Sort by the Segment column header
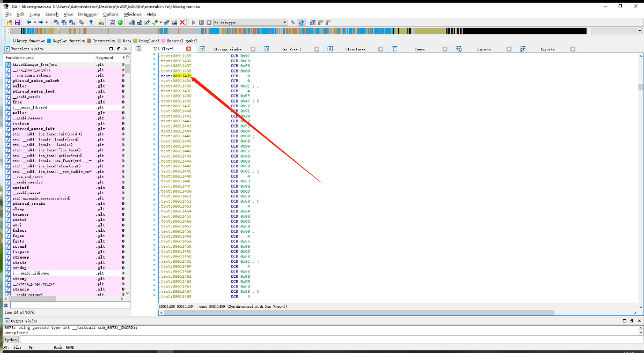The image size is (644, 353). pyautogui.click(x=107, y=57)
